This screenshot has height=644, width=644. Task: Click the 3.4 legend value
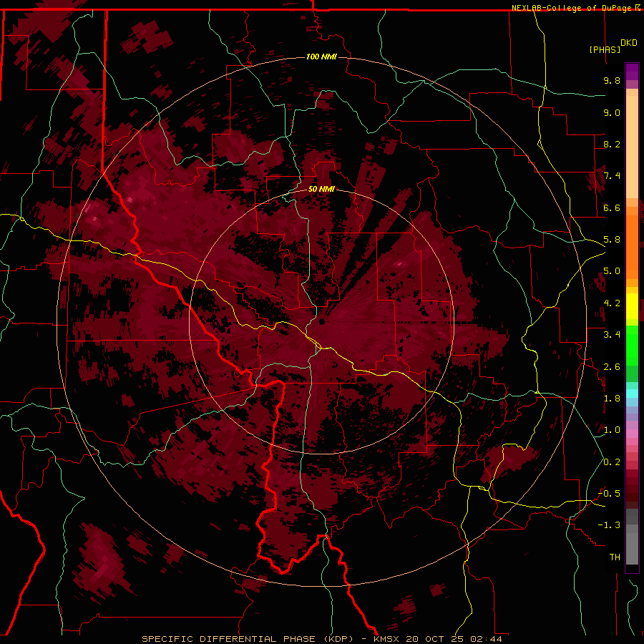coord(612,335)
